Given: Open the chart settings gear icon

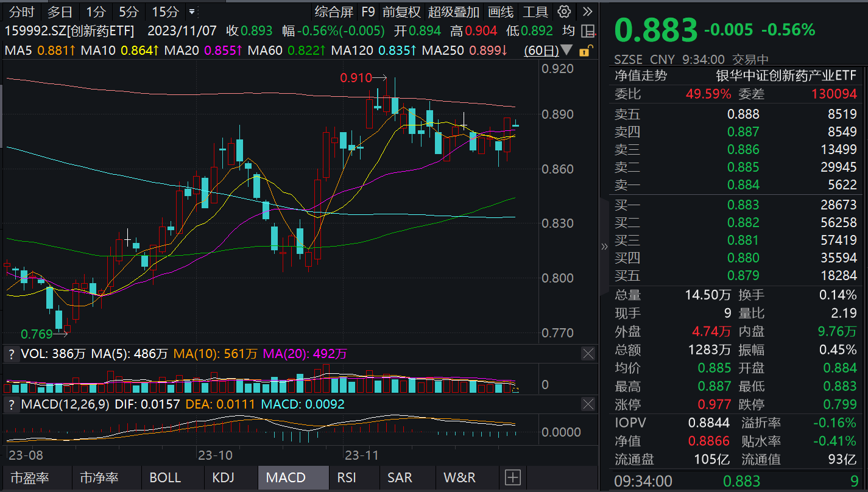Looking at the screenshot, I should [x=563, y=12].
